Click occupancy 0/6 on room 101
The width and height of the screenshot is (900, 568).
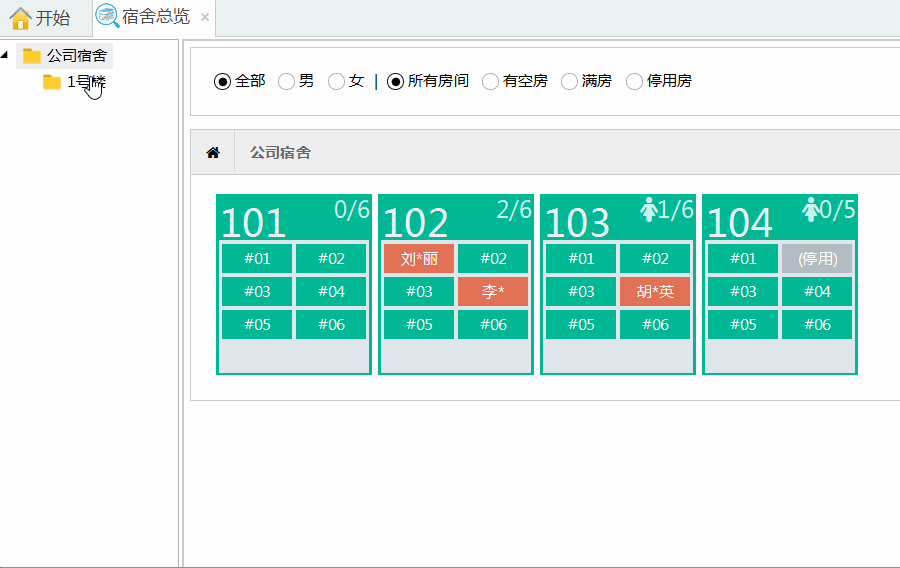point(352,210)
